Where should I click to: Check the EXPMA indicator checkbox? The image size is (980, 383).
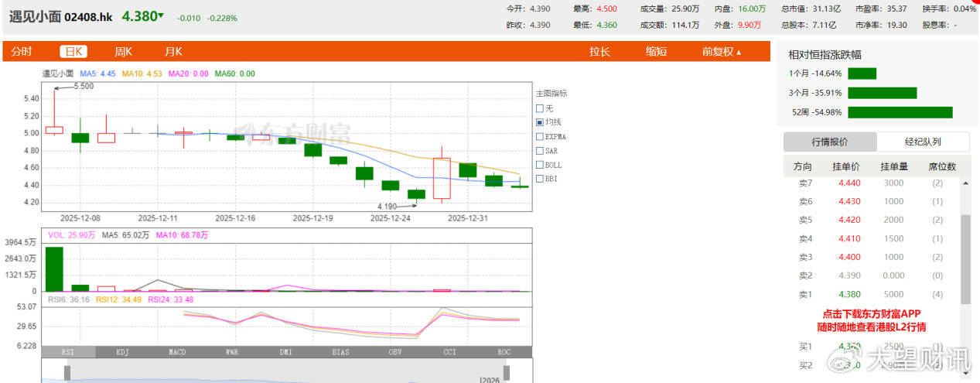pyautogui.click(x=540, y=136)
